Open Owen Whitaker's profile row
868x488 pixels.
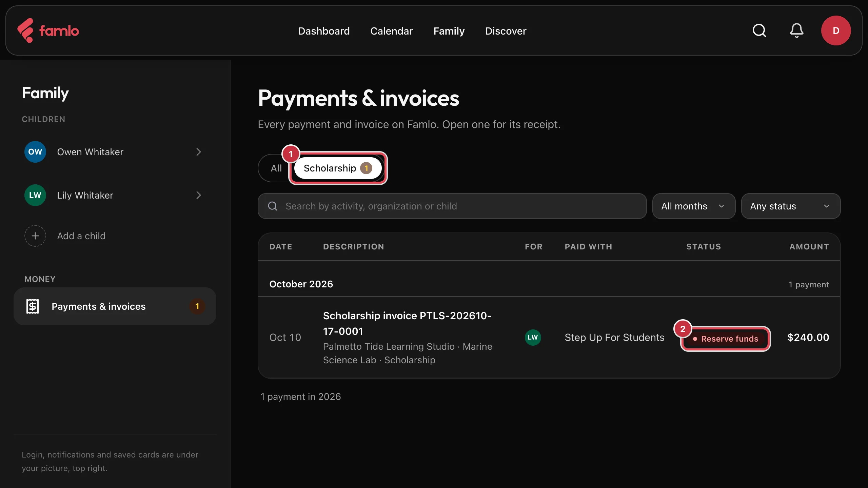coord(115,152)
